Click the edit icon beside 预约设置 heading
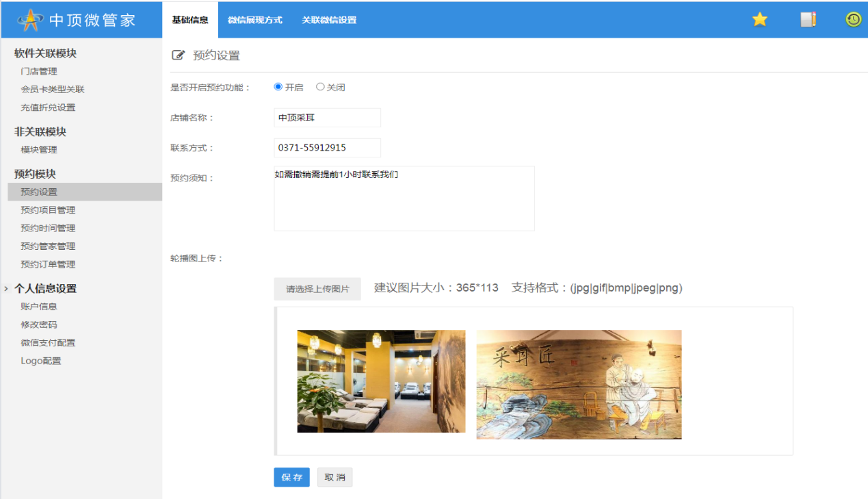 pos(178,55)
